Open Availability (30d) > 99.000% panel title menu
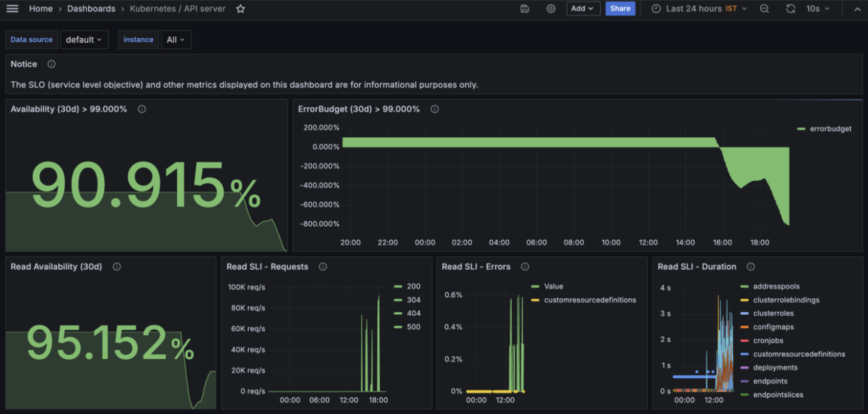 [69, 109]
